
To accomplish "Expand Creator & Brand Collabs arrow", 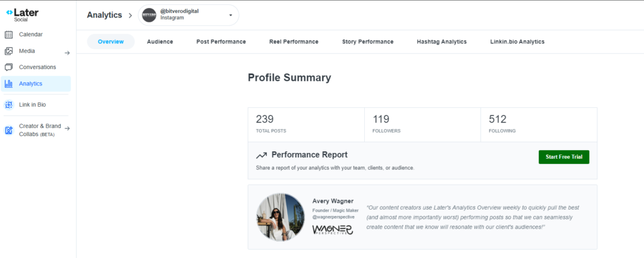I will coord(67,129).
